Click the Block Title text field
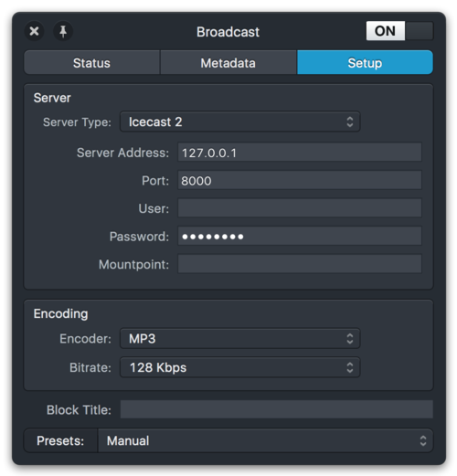Image resolution: width=457 pixels, height=476 pixels. click(277, 409)
